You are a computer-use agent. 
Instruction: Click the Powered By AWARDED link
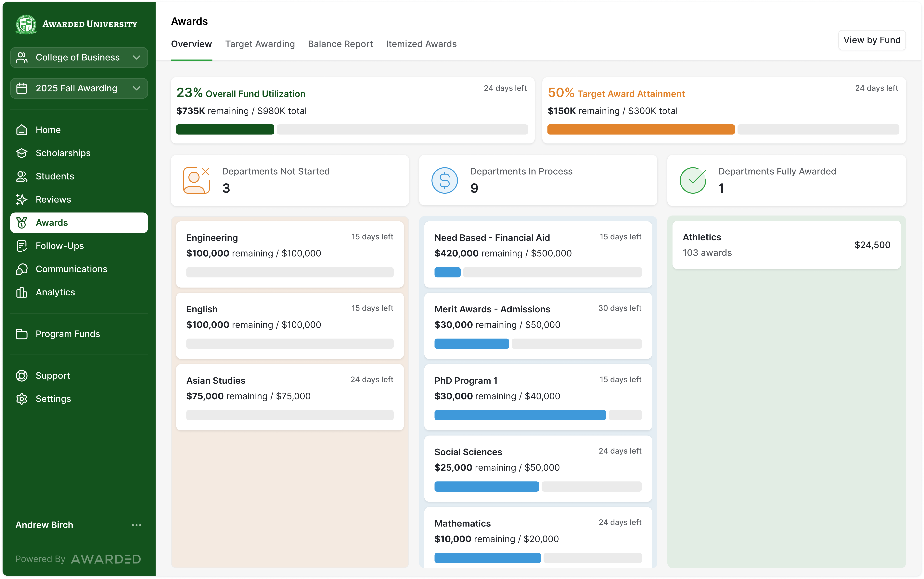pos(79,559)
